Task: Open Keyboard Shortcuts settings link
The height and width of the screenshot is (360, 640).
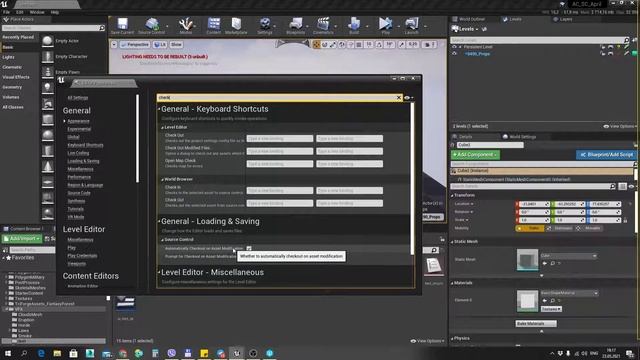Action: [85, 145]
